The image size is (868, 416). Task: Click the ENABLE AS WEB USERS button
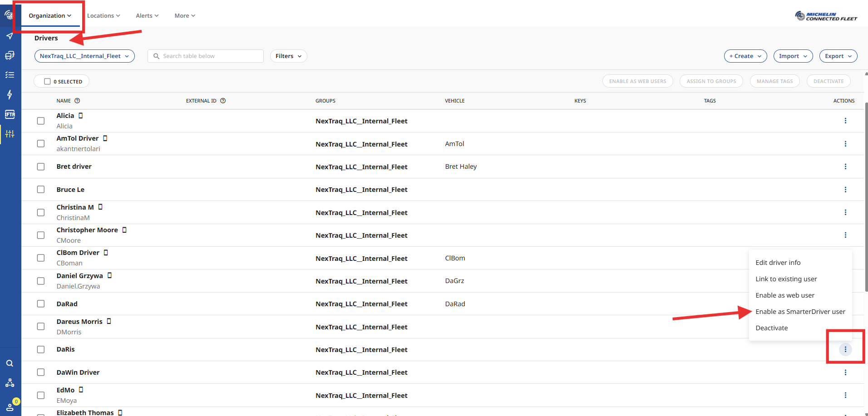pos(637,81)
